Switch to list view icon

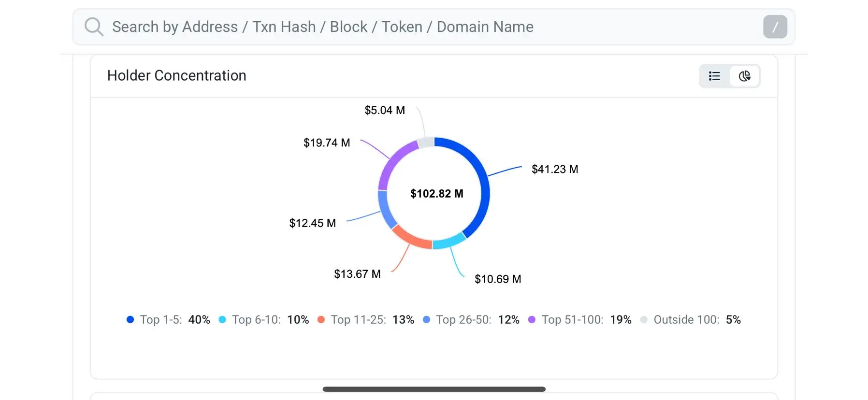(714, 76)
